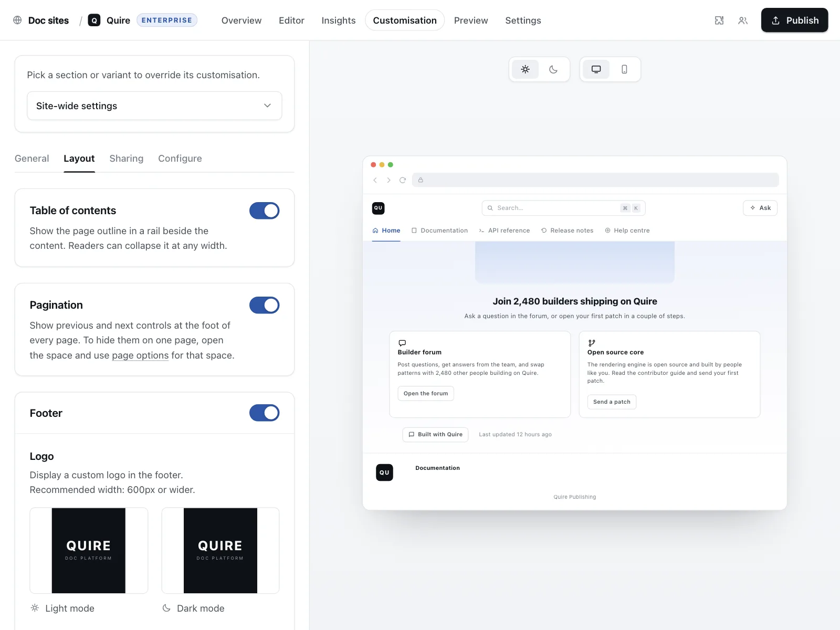Select the Dark mode logo thumbnail
Screen dimensions: 840x630
(x=220, y=550)
